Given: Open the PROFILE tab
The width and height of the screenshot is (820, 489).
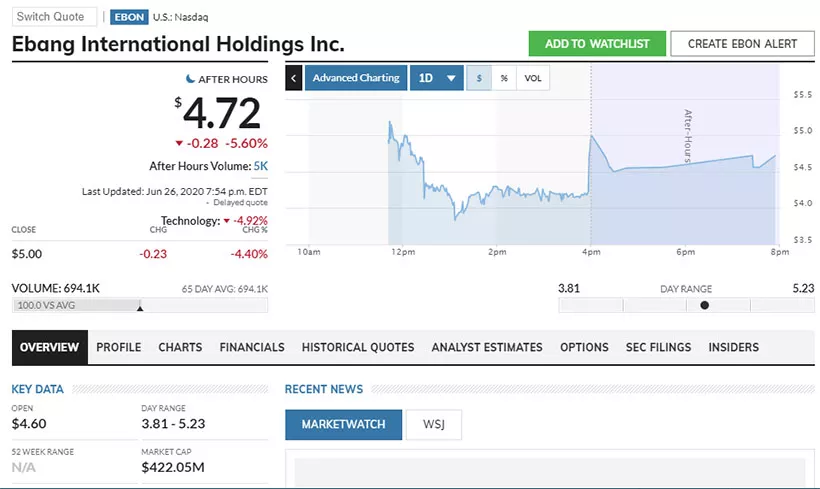Looking at the screenshot, I should coord(119,347).
